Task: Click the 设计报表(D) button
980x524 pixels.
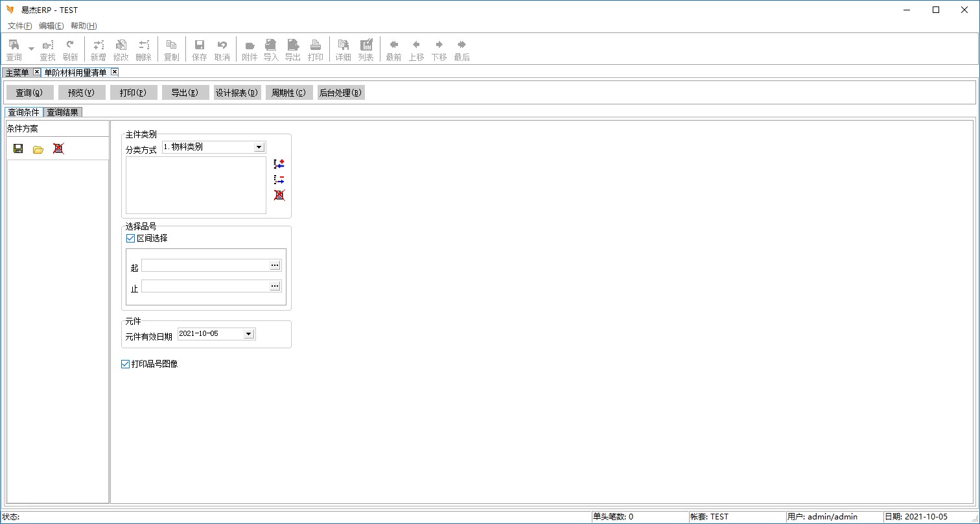Action: (237, 93)
